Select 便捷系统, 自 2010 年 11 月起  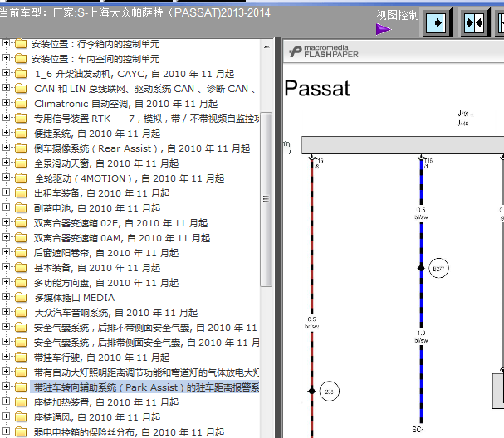(x=97, y=134)
